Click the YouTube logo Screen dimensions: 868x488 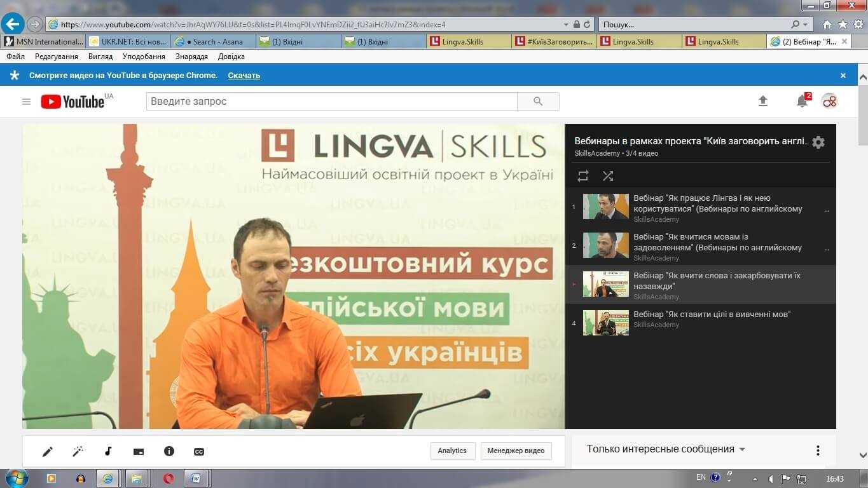[72, 102]
